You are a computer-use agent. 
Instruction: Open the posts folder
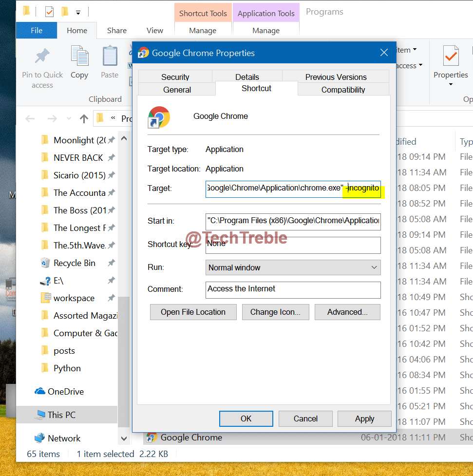pos(57,351)
